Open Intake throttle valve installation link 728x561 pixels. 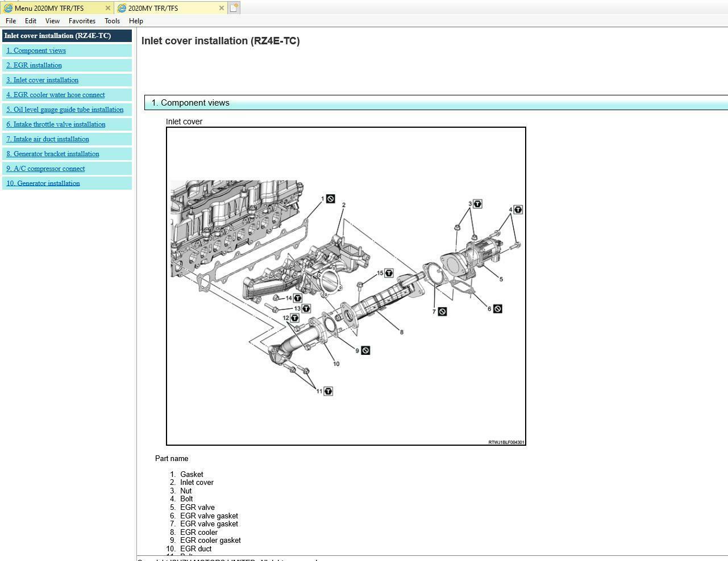point(56,124)
